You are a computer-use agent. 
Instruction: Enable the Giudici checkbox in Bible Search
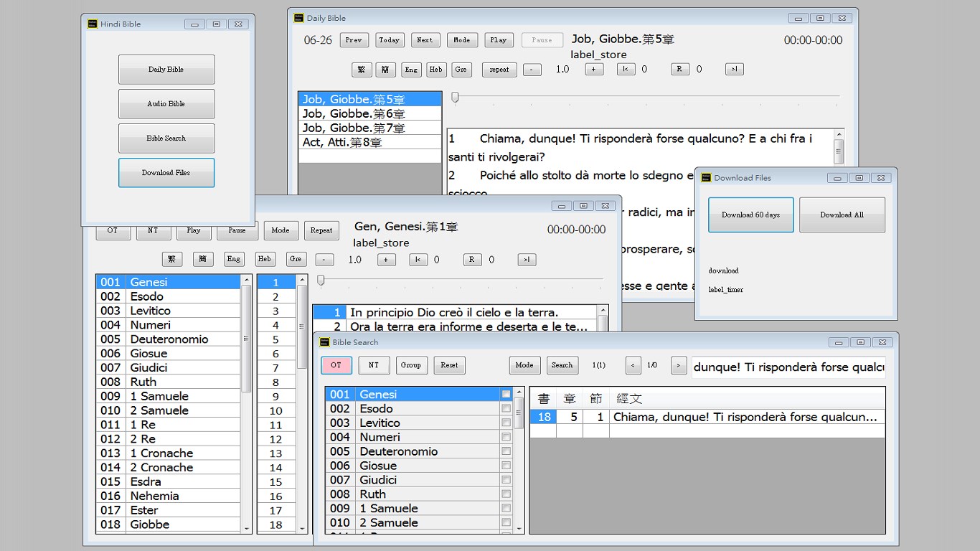click(x=507, y=480)
